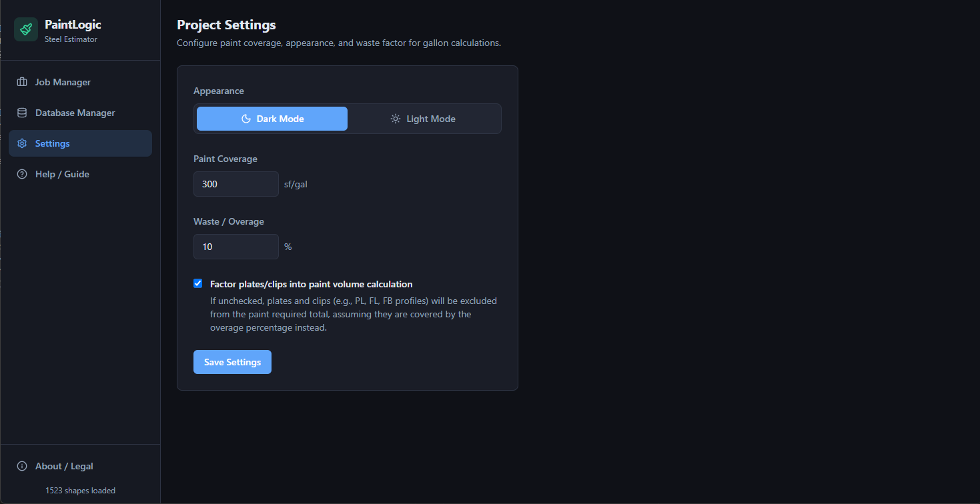Image resolution: width=980 pixels, height=504 pixels.
Task: Click the moon icon on Dark Mode
Action: (x=246, y=119)
